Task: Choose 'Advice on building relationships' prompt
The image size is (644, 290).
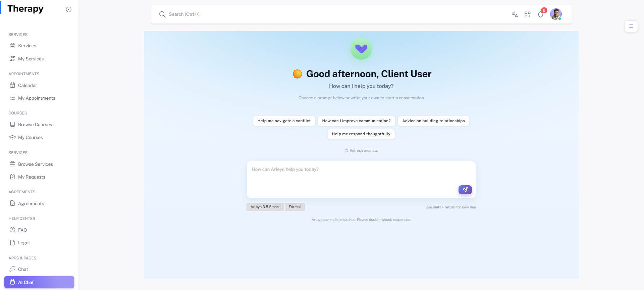Action: 434,121
